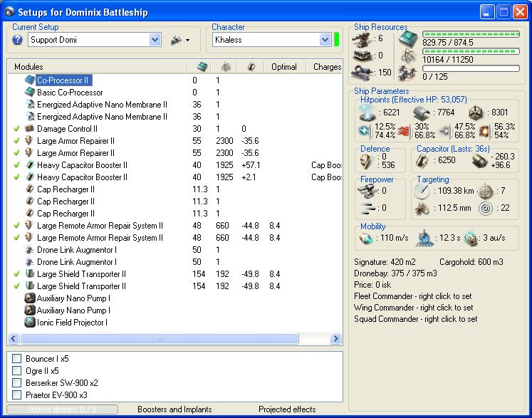Click the turret hardpoints icon in Ship Resources
This screenshot has height=418, width=532.
(x=363, y=39)
